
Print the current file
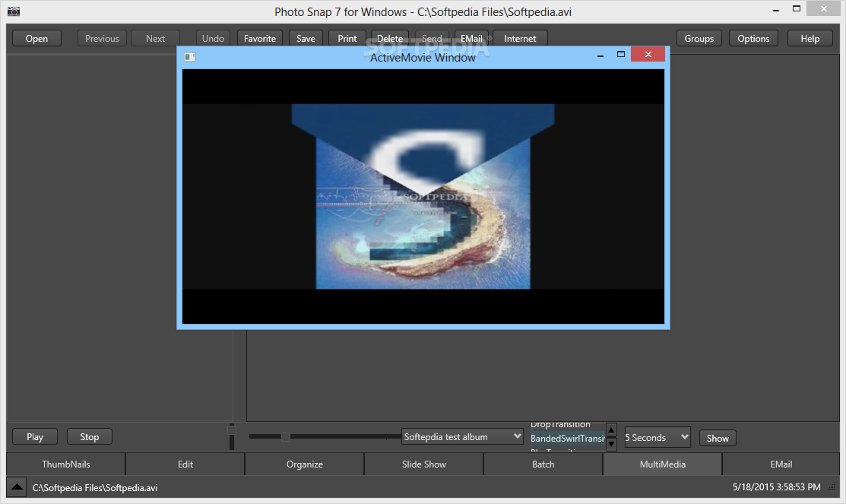[347, 38]
